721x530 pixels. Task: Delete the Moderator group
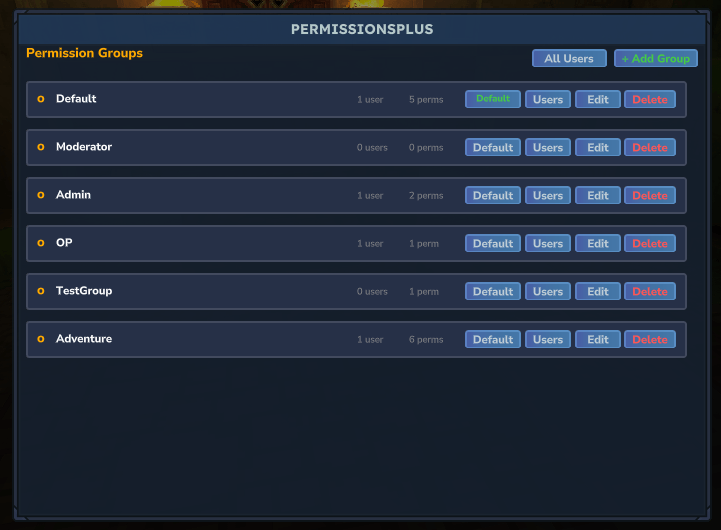click(650, 148)
